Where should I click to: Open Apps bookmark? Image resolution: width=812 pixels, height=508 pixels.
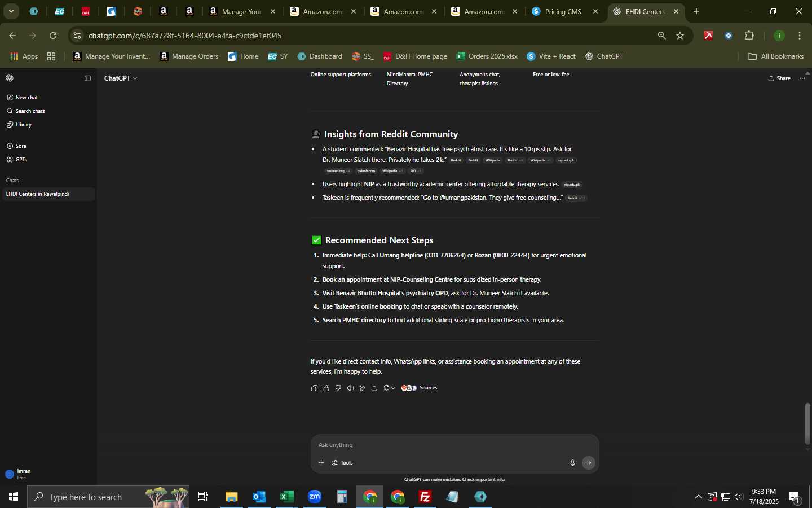[x=24, y=56]
